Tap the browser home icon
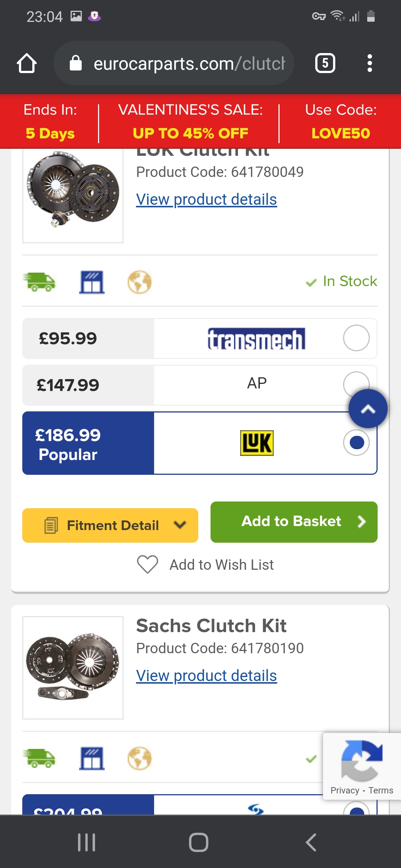The image size is (401, 868). [27, 63]
